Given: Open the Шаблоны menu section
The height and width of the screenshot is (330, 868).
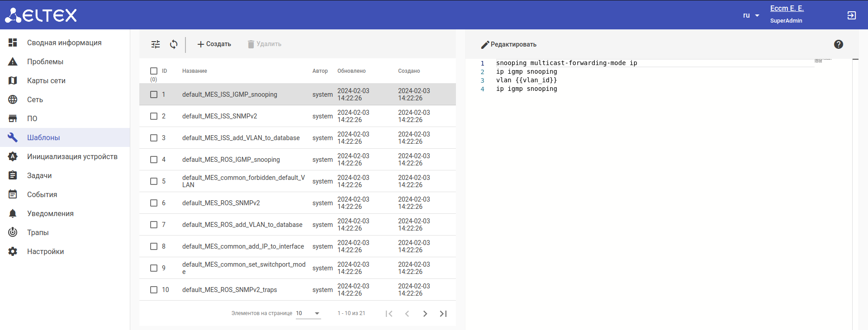Looking at the screenshot, I should tap(43, 137).
